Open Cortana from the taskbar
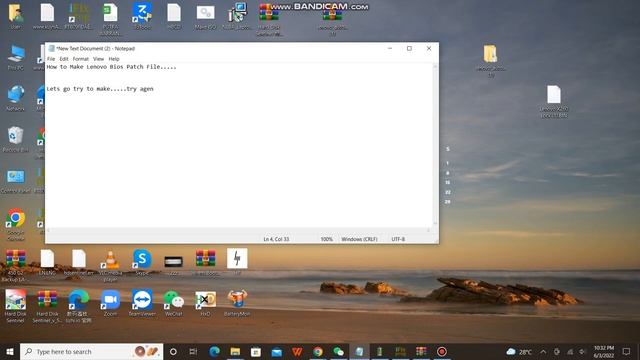 (x=173, y=351)
